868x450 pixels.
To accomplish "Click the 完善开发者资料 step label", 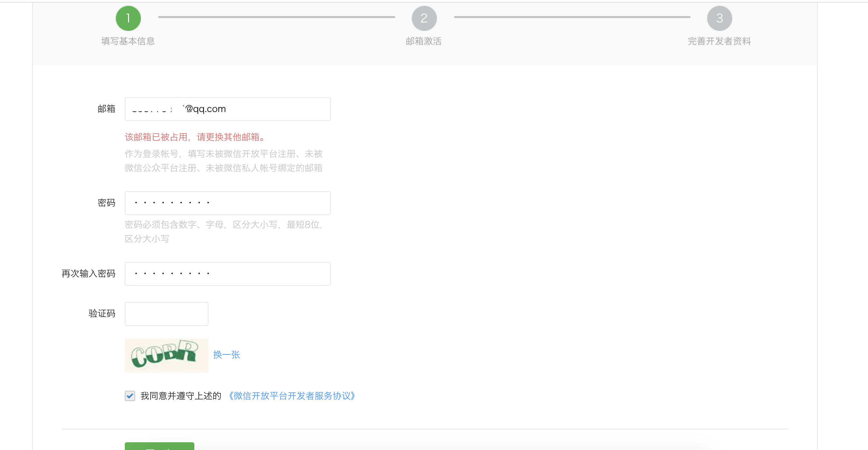I will (719, 41).
